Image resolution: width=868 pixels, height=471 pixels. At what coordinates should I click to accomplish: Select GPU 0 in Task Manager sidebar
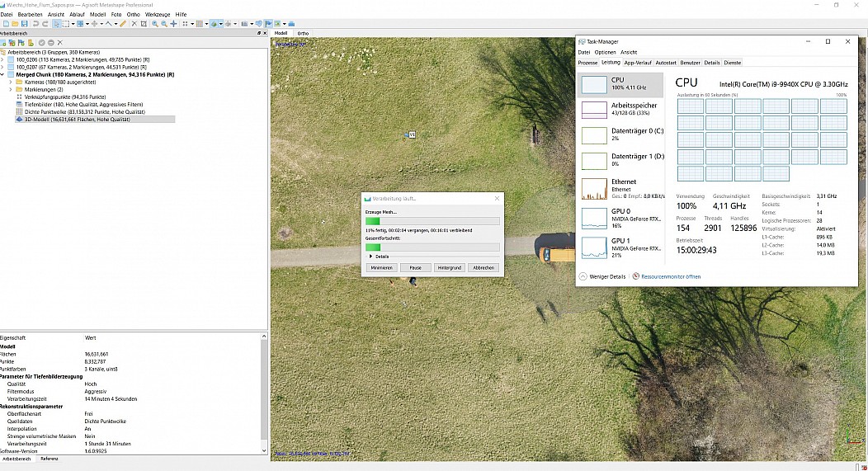click(621, 218)
